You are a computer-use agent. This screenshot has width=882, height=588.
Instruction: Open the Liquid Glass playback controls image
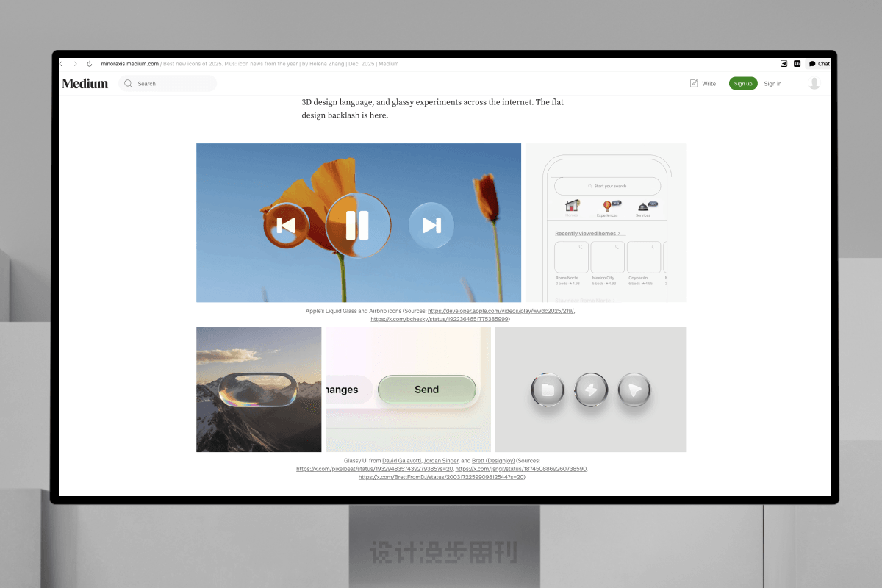tap(359, 223)
